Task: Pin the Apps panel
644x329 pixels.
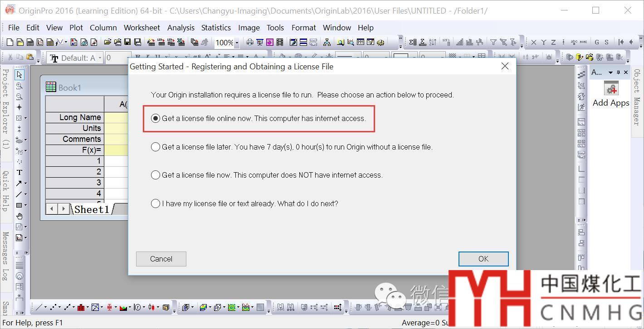Action: pos(618,73)
